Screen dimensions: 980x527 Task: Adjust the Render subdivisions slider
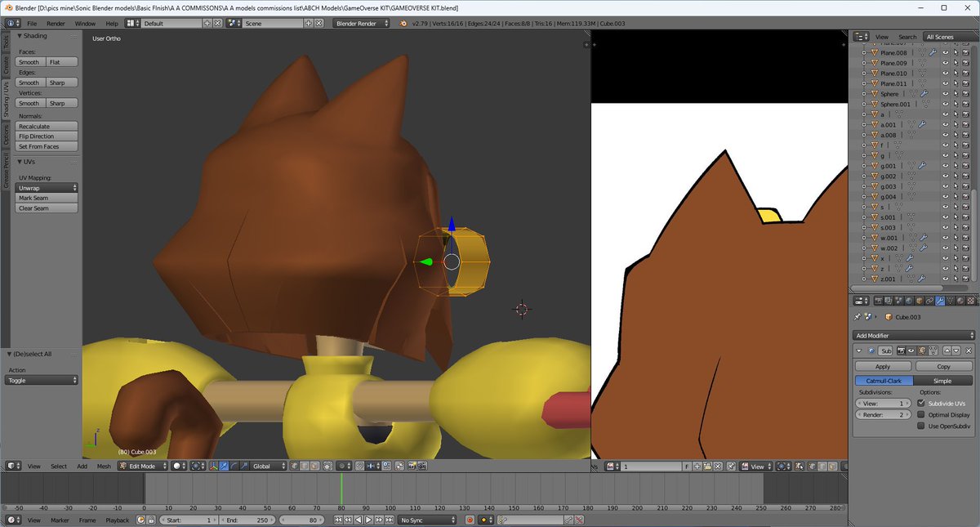point(883,414)
